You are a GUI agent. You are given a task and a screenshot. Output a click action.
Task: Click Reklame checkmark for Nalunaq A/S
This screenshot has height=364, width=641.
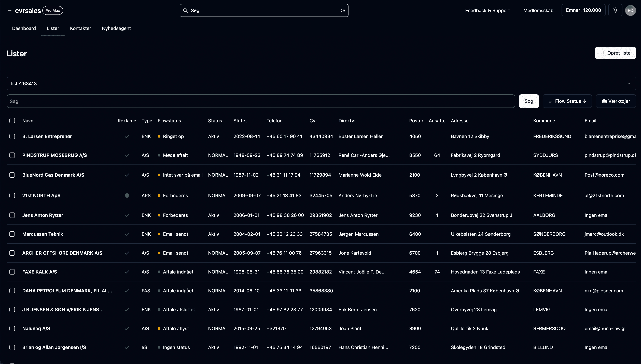point(127,328)
